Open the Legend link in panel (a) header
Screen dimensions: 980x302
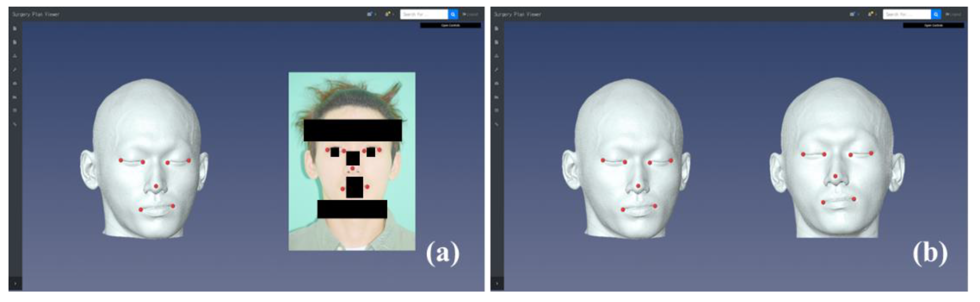pyautogui.click(x=470, y=15)
